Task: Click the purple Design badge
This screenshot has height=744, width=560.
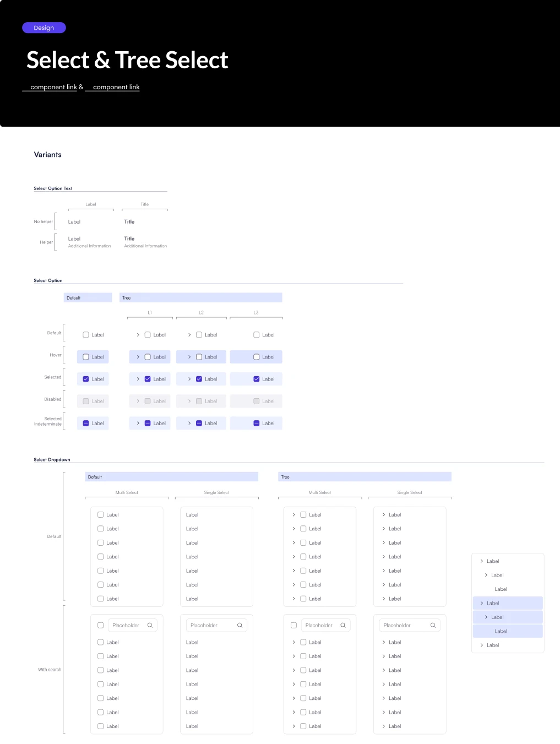Action: [x=44, y=28]
